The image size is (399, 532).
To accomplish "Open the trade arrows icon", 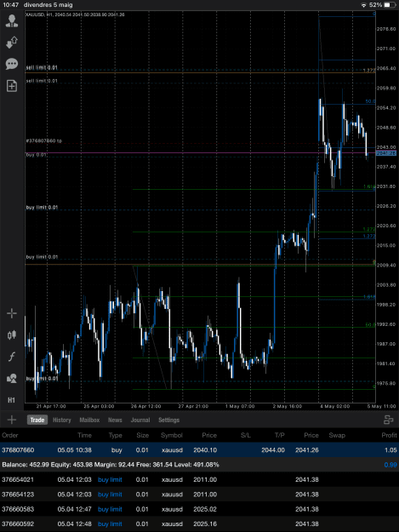I will pos(12,43).
